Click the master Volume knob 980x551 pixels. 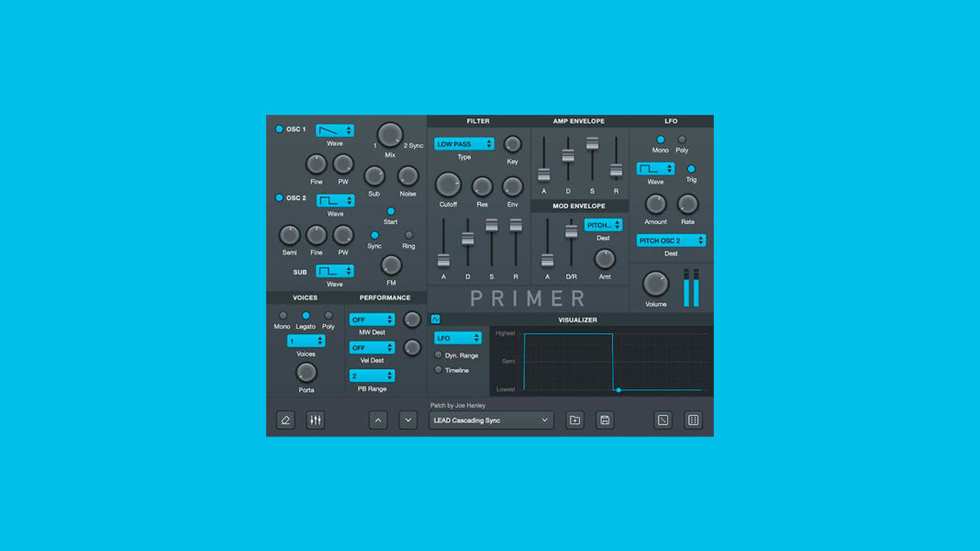655,285
